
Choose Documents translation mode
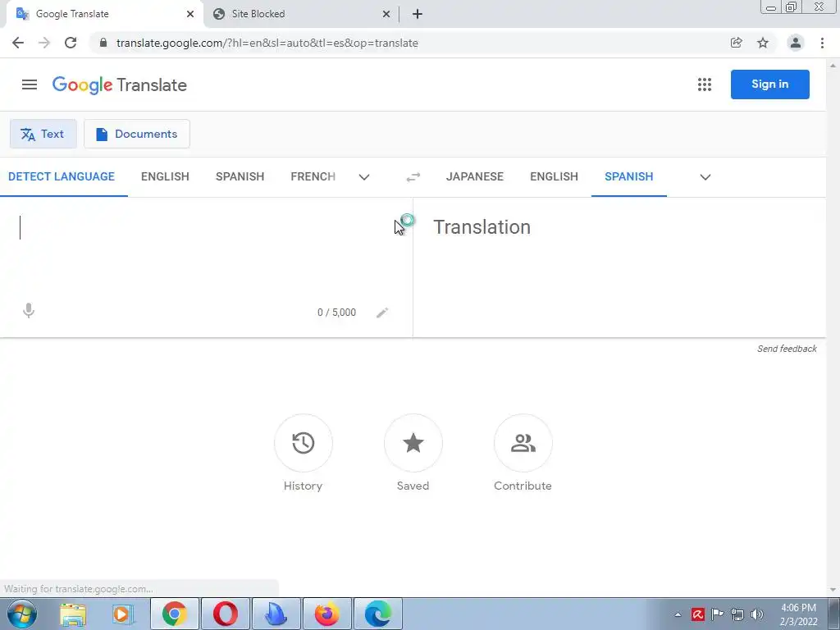point(137,134)
